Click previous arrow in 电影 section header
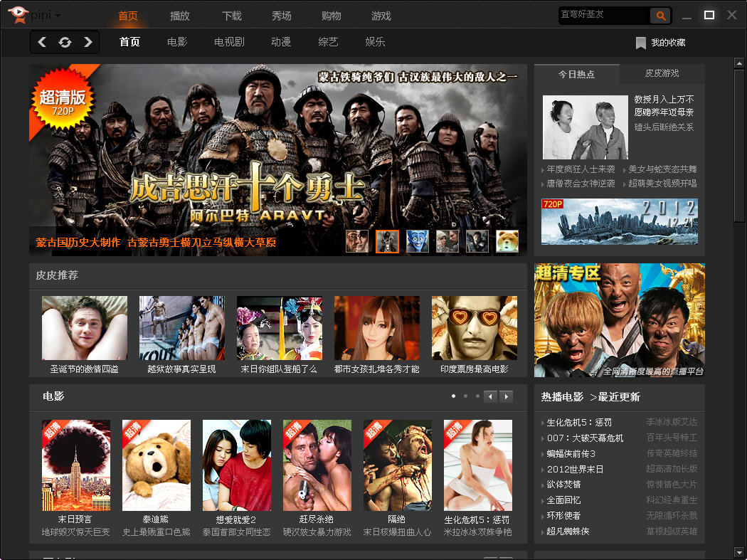The height and width of the screenshot is (560, 747). tap(490, 396)
